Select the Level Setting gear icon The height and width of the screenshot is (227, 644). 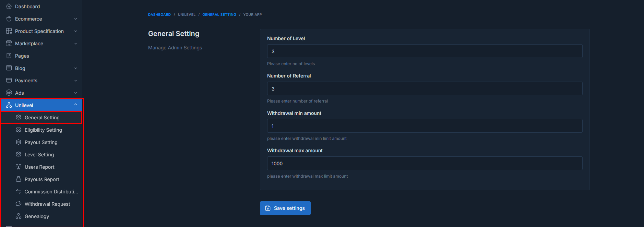tap(19, 154)
